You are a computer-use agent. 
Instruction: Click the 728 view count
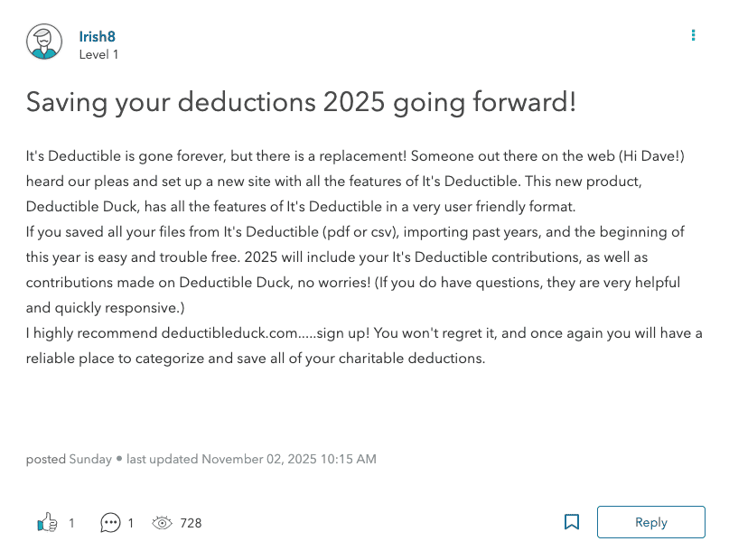click(191, 522)
